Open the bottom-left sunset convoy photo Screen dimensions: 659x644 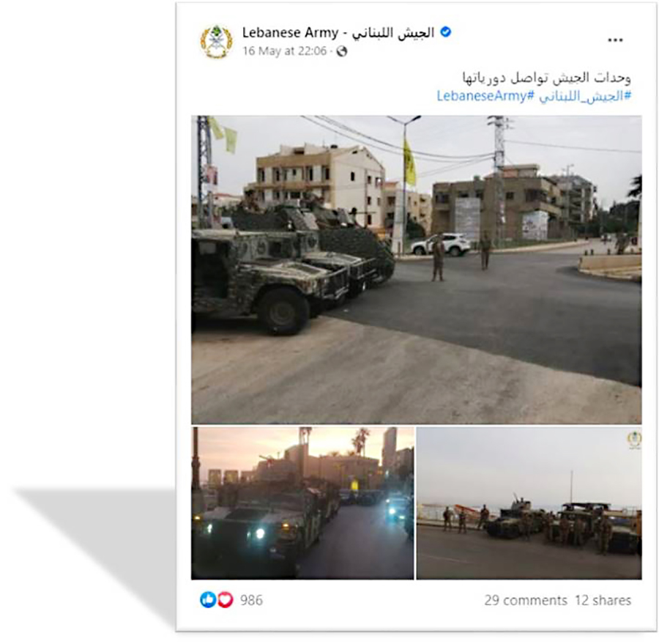pos(302,503)
